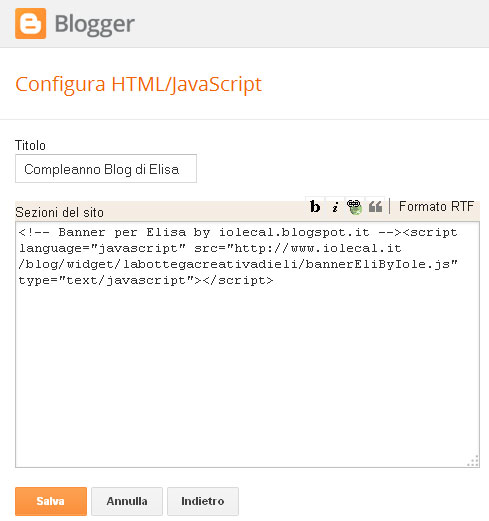Screen dimensions: 489x521
Task: Insert a link using the globe icon
Action: click(354, 207)
